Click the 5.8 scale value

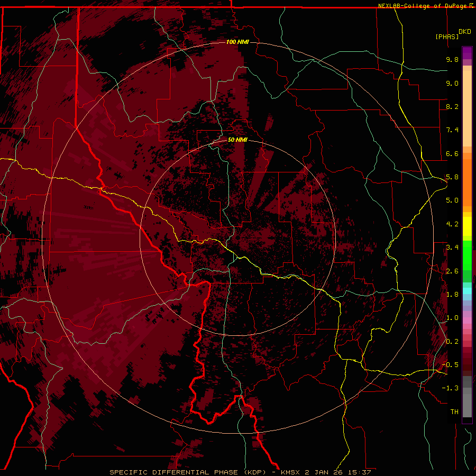pos(452,177)
